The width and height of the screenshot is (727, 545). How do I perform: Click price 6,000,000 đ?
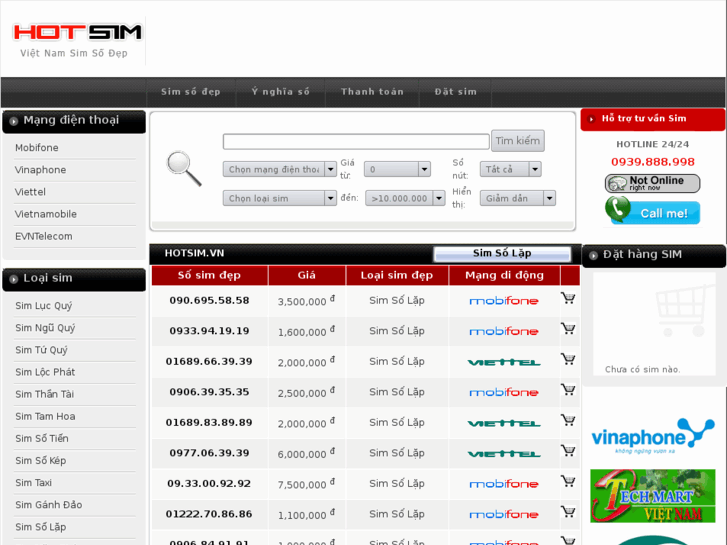tap(306, 454)
